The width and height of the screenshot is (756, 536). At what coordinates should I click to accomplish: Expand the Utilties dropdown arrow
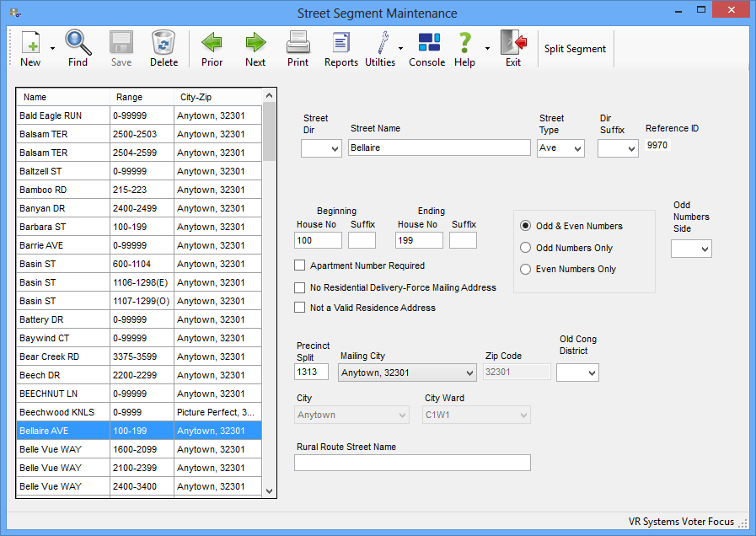click(x=400, y=48)
